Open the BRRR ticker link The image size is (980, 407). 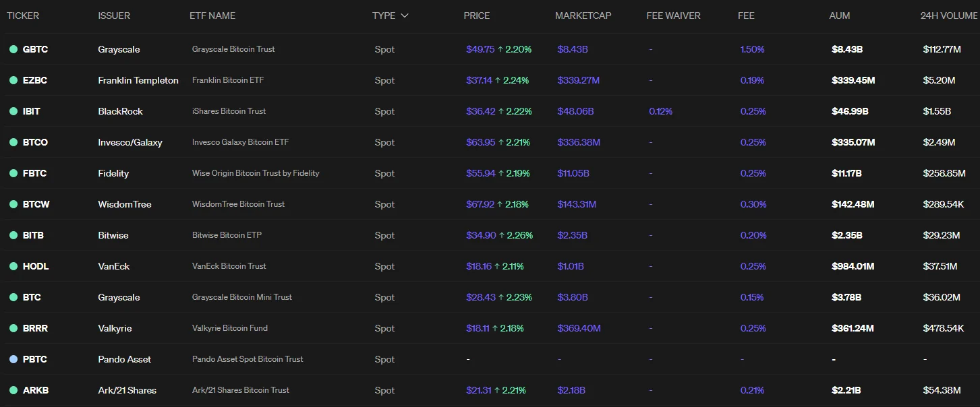pyautogui.click(x=35, y=328)
